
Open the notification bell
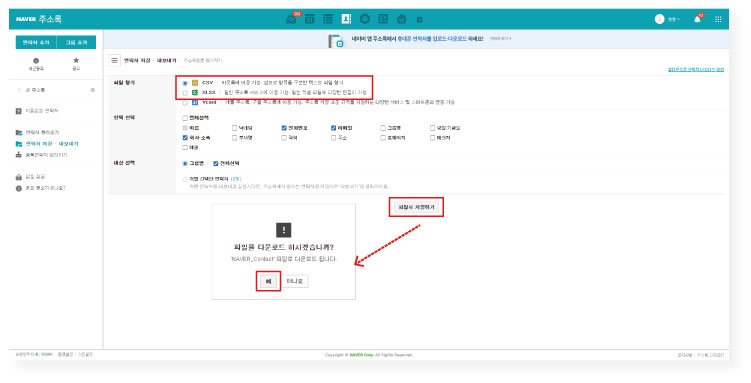tap(697, 19)
